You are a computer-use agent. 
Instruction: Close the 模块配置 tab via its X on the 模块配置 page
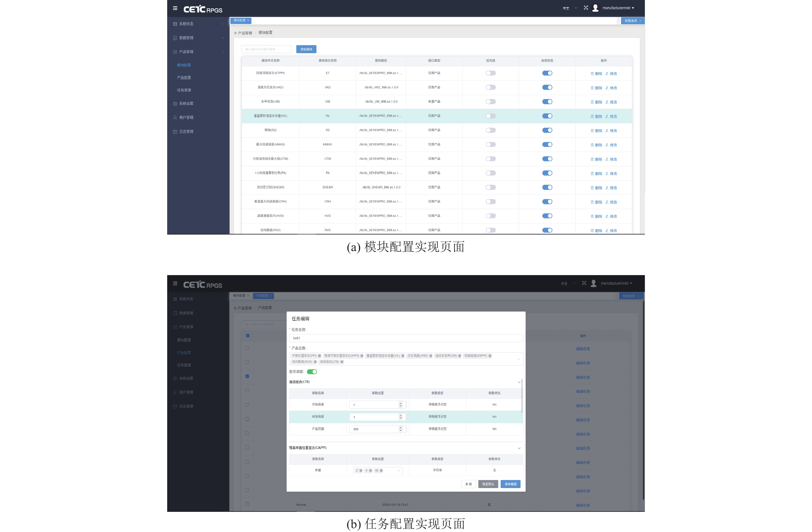248,20
